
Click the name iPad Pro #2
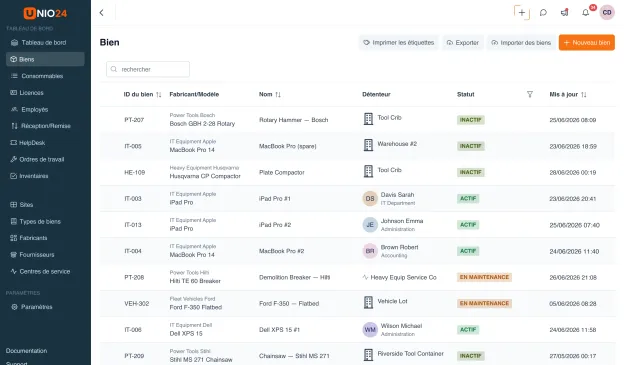pos(275,225)
